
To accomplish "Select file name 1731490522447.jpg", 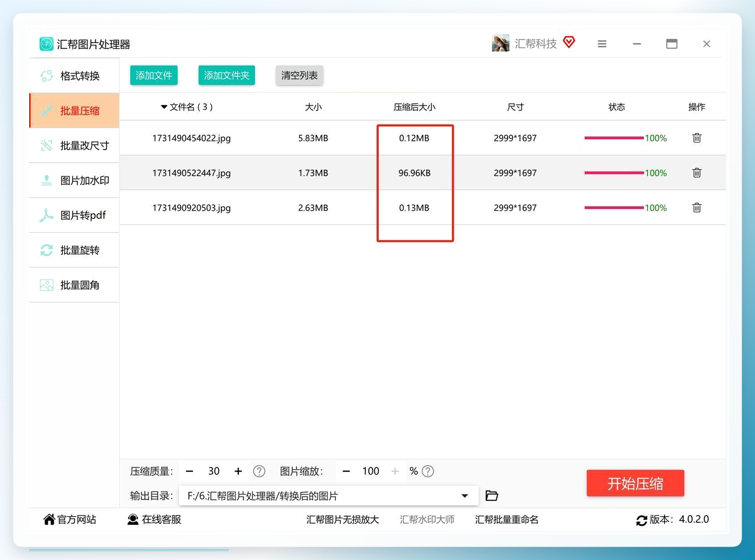I will point(191,173).
